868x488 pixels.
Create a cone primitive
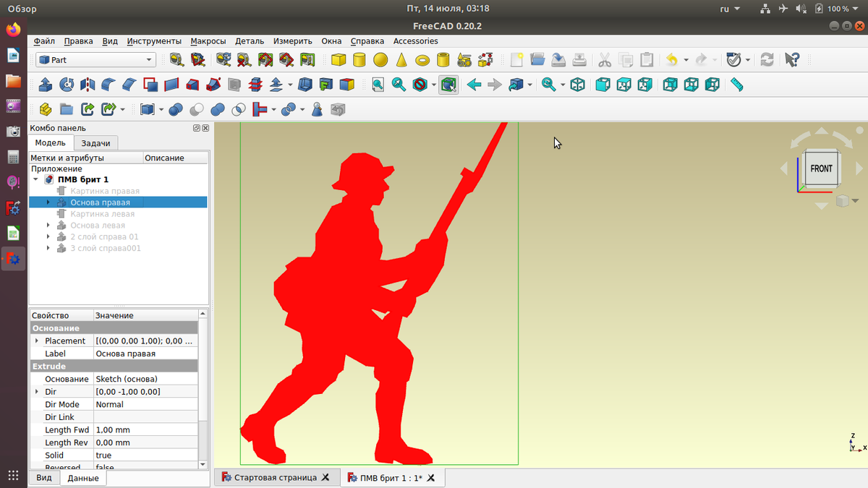tap(401, 60)
